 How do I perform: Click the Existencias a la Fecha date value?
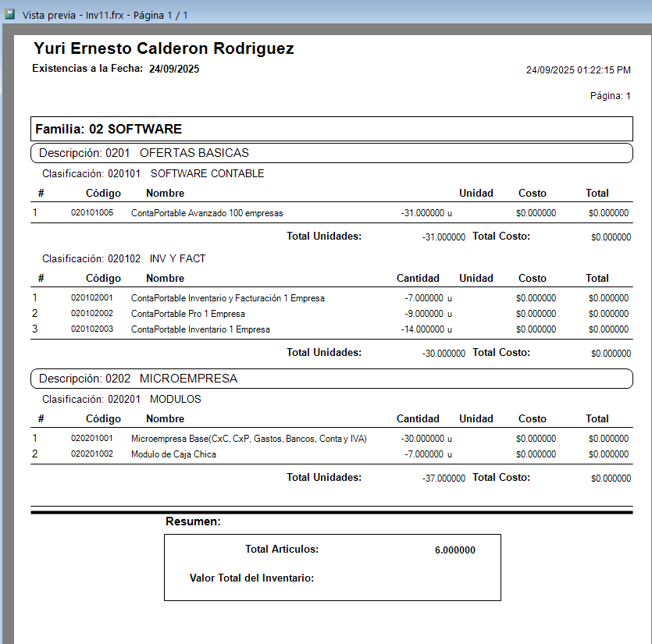pos(174,69)
